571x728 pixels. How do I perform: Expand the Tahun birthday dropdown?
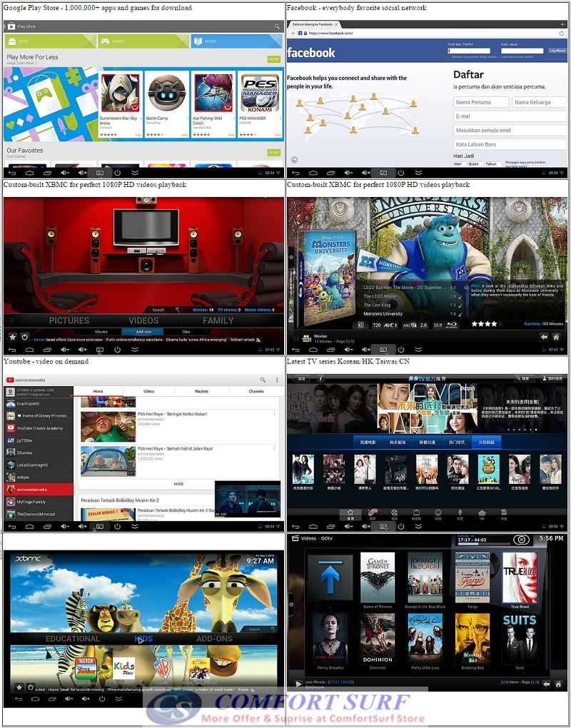coord(492,163)
